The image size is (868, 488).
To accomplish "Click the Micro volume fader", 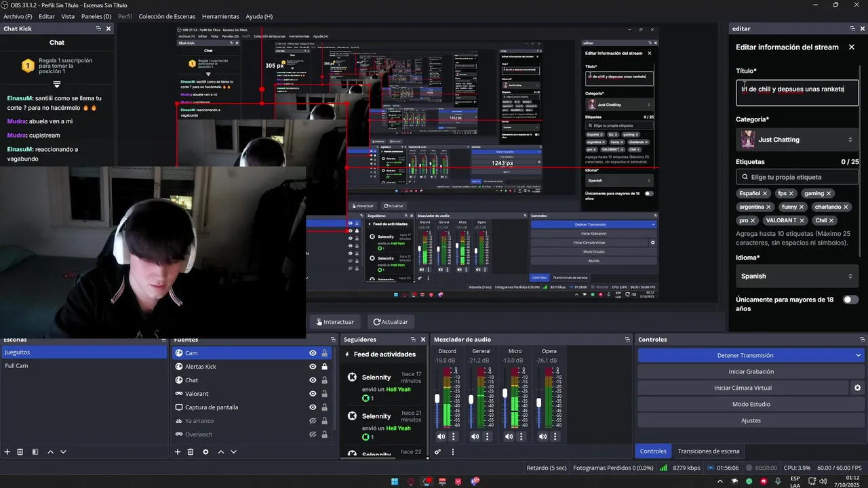I will tap(505, 393).
